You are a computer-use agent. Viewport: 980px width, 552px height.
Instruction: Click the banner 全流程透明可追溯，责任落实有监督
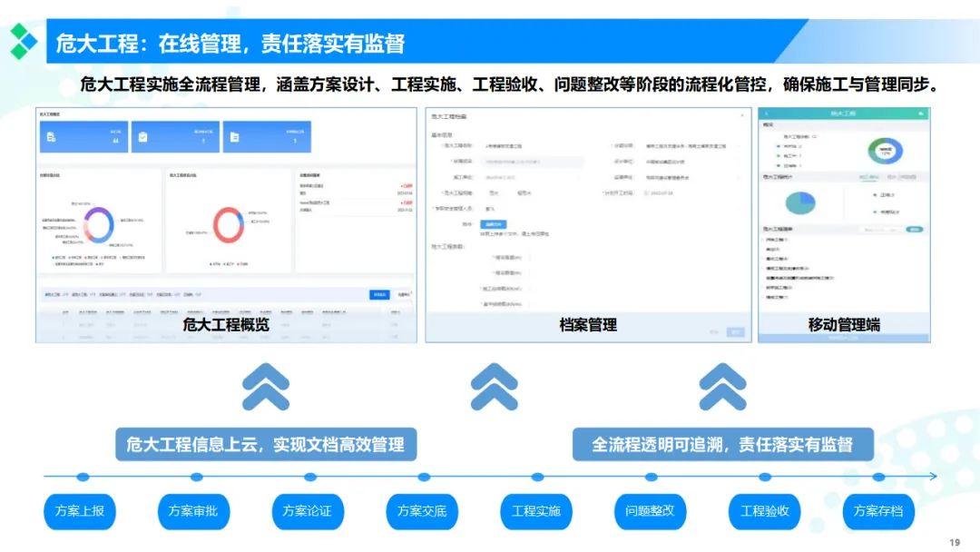point(723,445)
